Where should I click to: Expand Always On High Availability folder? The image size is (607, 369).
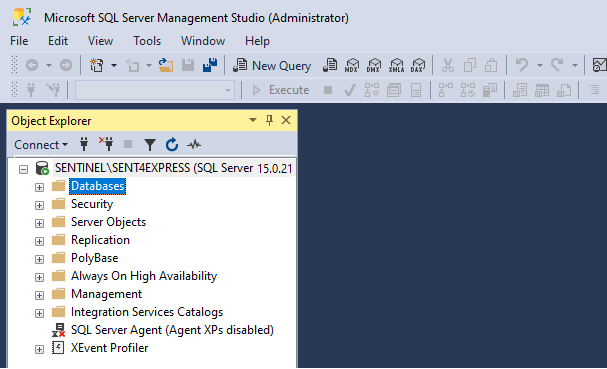[x=39, y=277]
